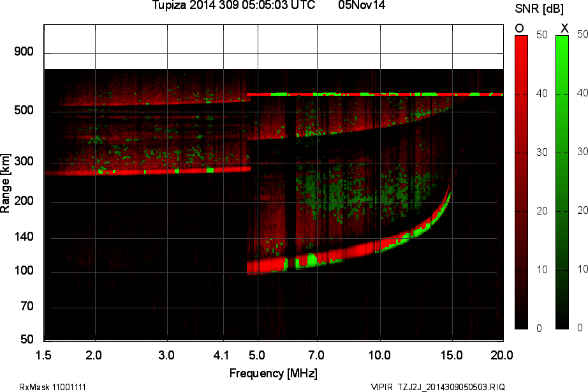Click the horizontal red trace near 600 km

click(x=374, y=94)
